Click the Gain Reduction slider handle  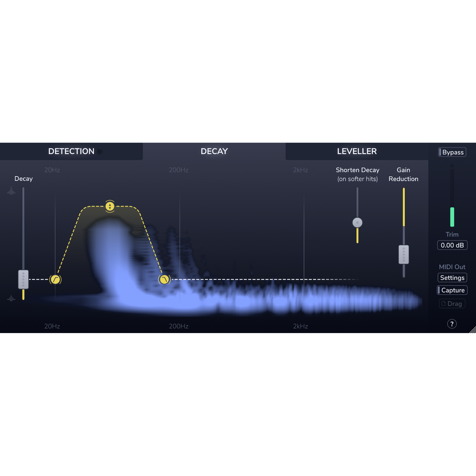click(x=404, y=255)
